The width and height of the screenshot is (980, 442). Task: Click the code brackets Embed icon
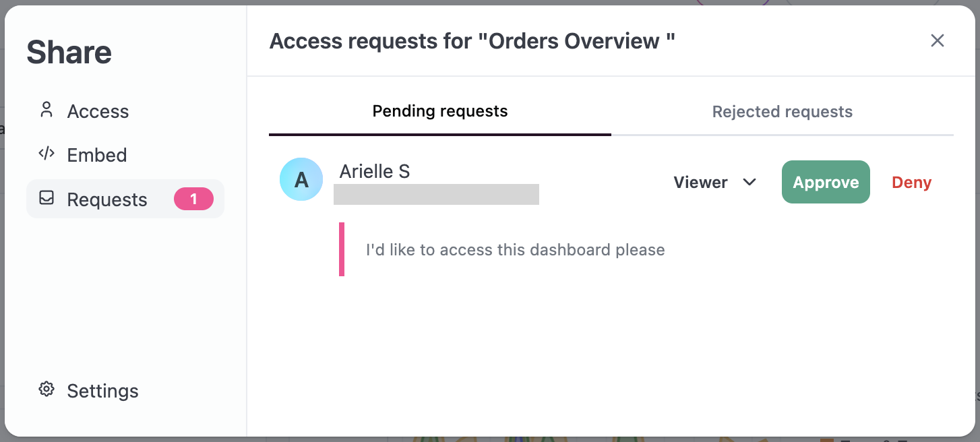[46, 154]
